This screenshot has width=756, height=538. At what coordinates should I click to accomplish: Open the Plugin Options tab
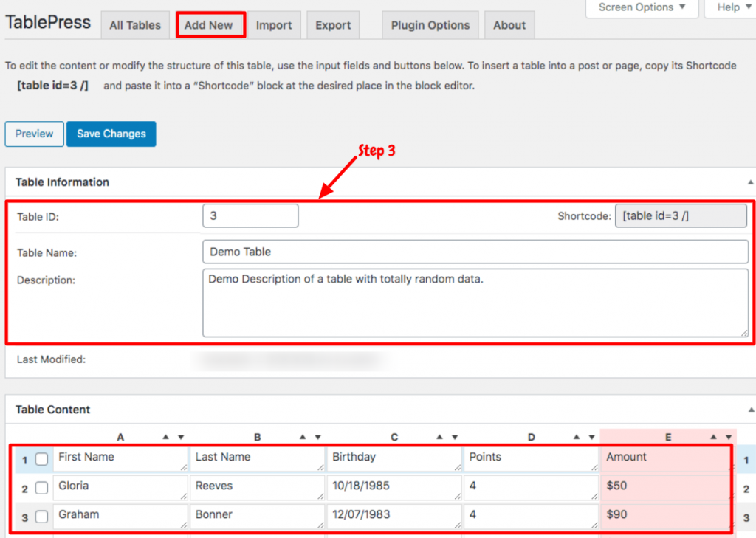[430, 25]
